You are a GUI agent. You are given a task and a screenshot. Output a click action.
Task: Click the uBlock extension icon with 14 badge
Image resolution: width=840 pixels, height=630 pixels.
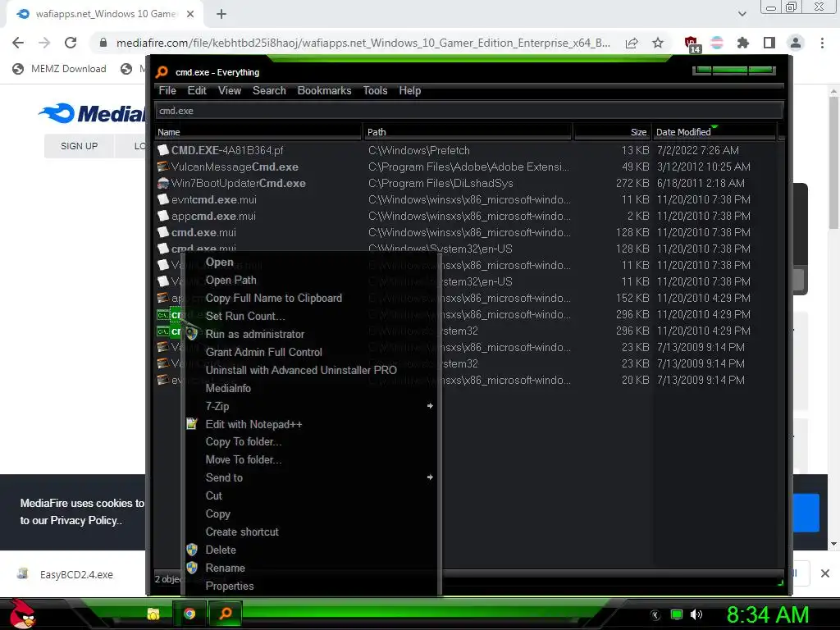click(x=691, y=44)
